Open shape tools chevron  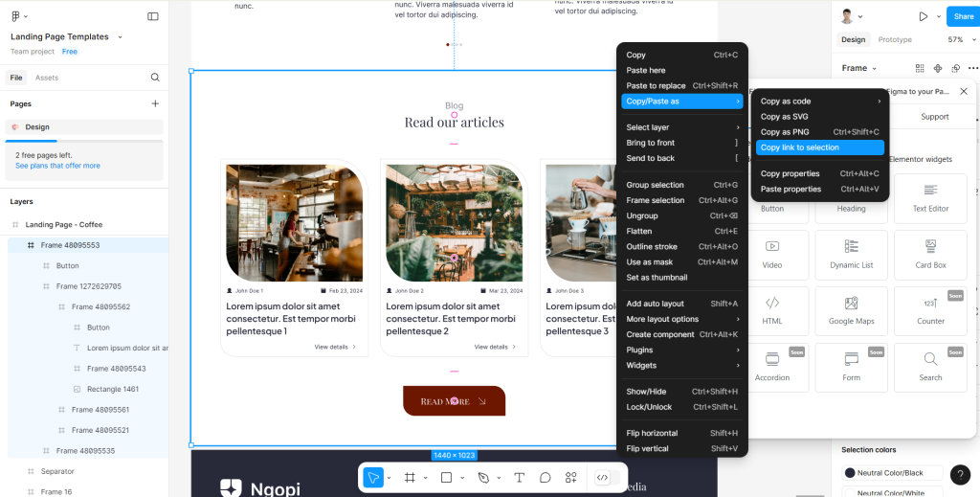pos(462,478)
